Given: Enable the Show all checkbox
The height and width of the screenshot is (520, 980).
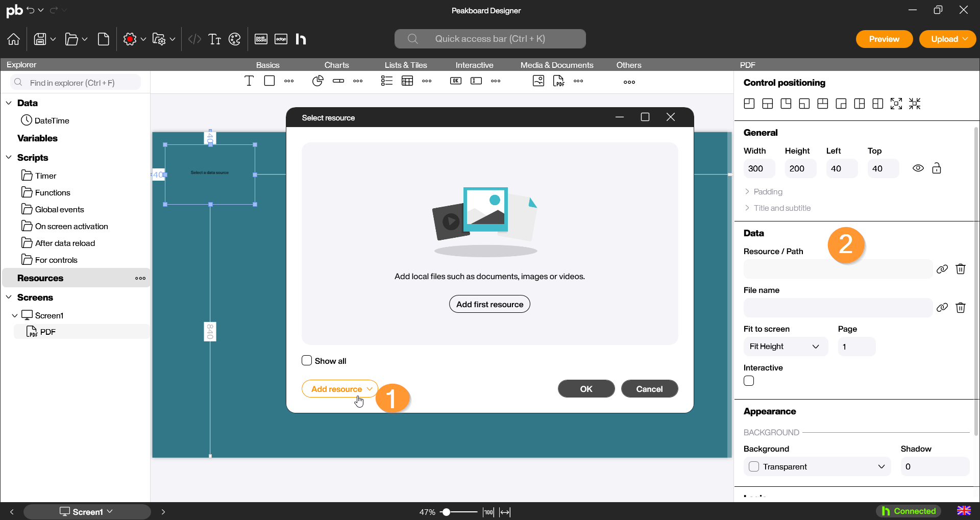Looking at the screenshot, I should pos(307,361).
